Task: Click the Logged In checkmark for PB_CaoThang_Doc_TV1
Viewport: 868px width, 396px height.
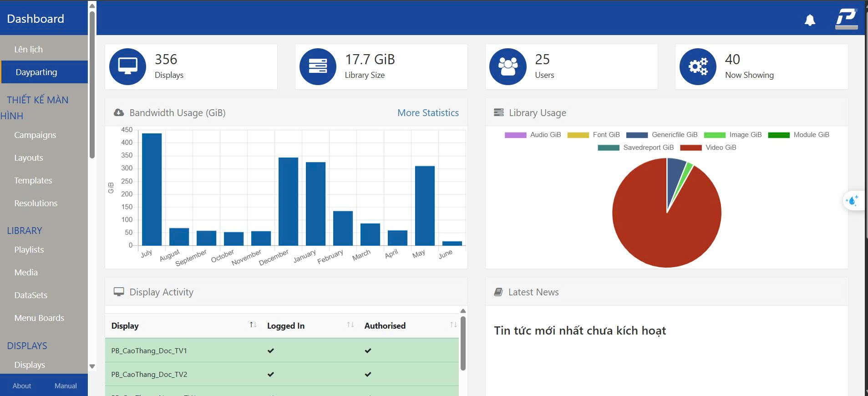Action: point(271,350)
